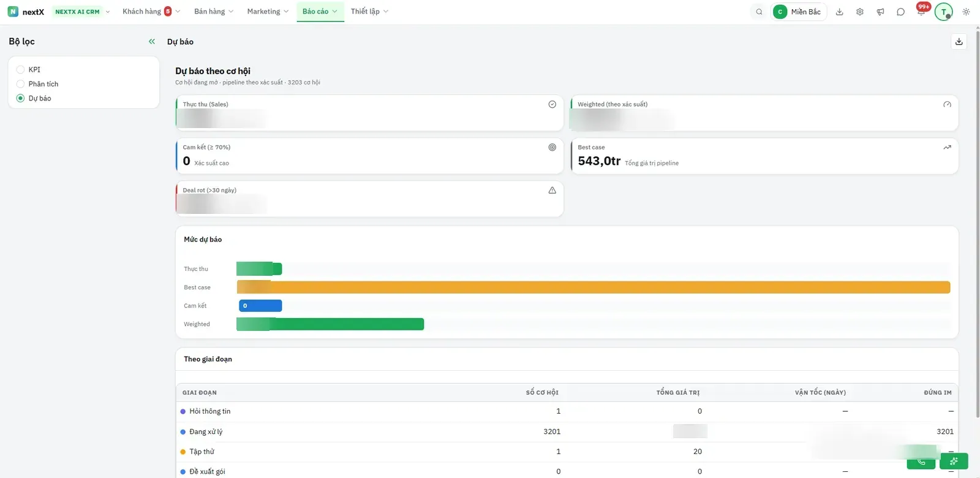The image size is (980, 478).
Task: Open the Thiết lập menu dropdown
Action: (x=369, y=12)
